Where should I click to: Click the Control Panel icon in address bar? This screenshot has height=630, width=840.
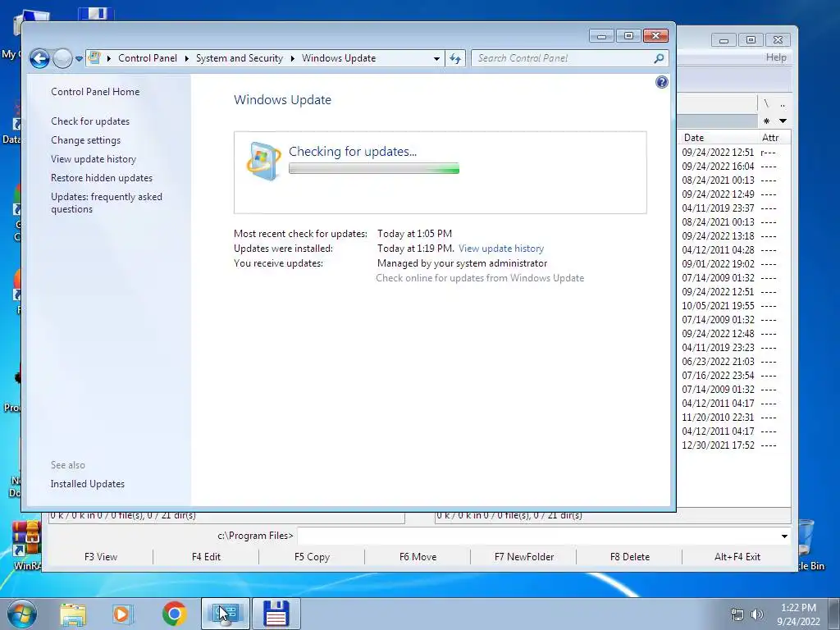tap(94, 58)
